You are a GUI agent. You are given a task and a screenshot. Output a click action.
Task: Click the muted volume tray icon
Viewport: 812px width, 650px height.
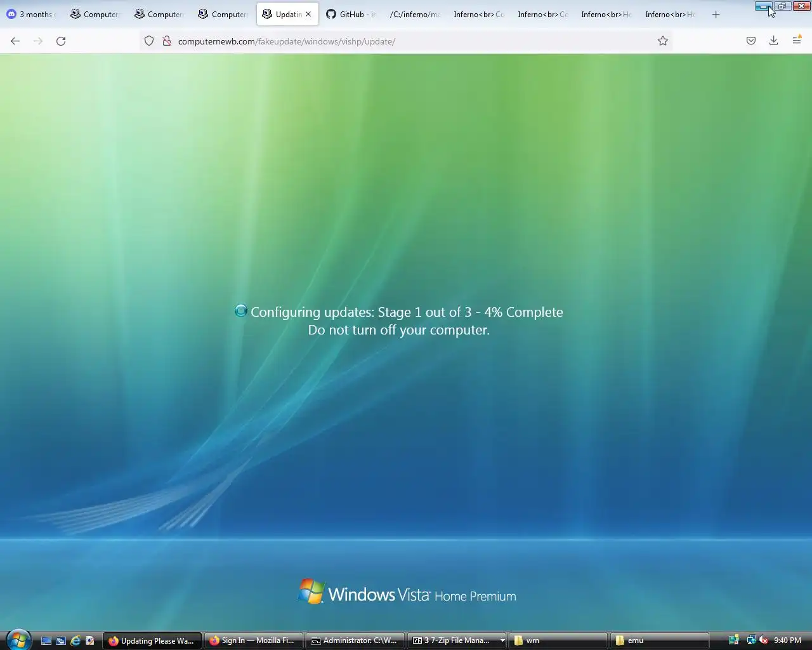[763, 640]
